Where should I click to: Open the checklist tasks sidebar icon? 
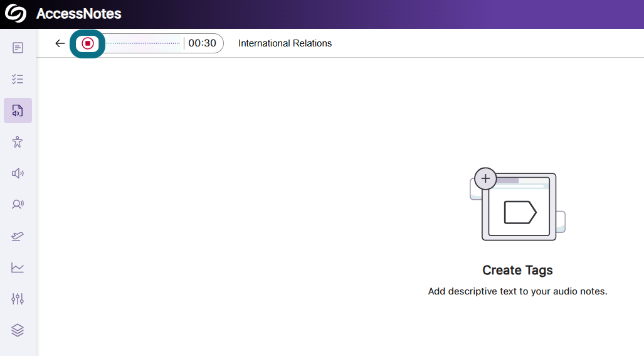(x=18, y=79)
